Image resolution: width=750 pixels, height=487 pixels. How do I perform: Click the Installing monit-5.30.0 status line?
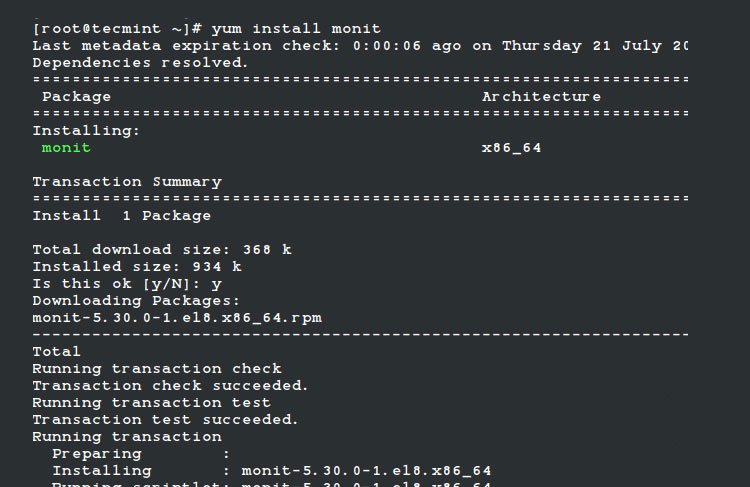click(272, 471)
